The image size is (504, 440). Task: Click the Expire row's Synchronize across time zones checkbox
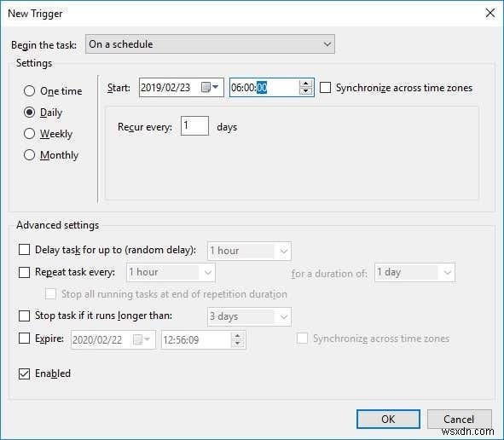point(302,339)
